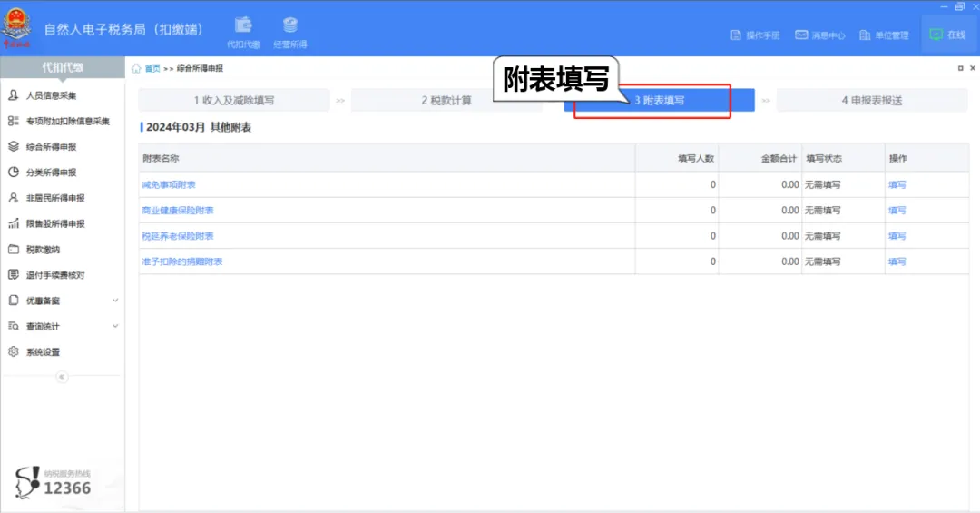Screen dimensions: 980x513
Task: Click 填写 for 减免事项附表 row
Action: click(897, 185)
